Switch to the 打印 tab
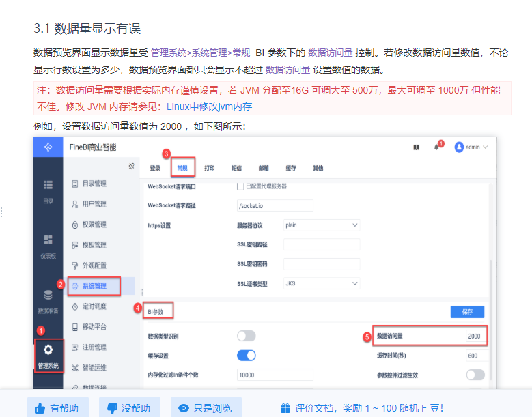This screenshot has height=417, width=532. [x=210, y=168]
